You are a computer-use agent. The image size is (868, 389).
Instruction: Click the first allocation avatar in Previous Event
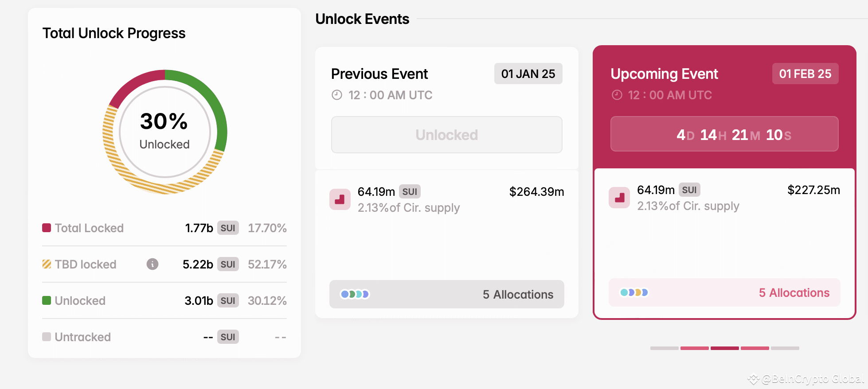pos(345,293)
